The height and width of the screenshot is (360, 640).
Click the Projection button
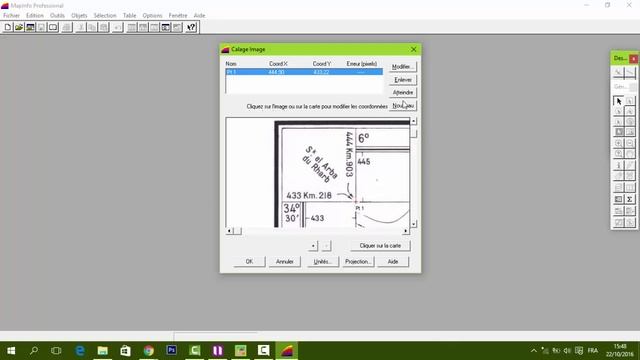pos(358,262)
